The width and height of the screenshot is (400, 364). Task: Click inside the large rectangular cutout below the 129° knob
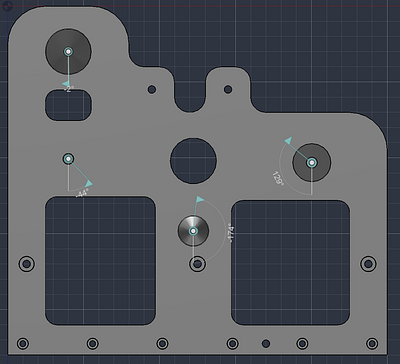290,263
